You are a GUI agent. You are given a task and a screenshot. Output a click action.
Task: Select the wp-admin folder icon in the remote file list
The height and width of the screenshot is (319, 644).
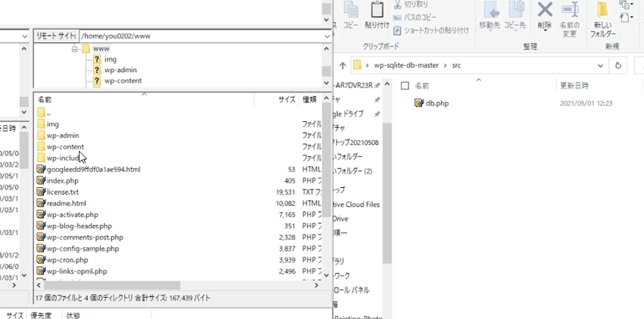click(x=41, y=136)
